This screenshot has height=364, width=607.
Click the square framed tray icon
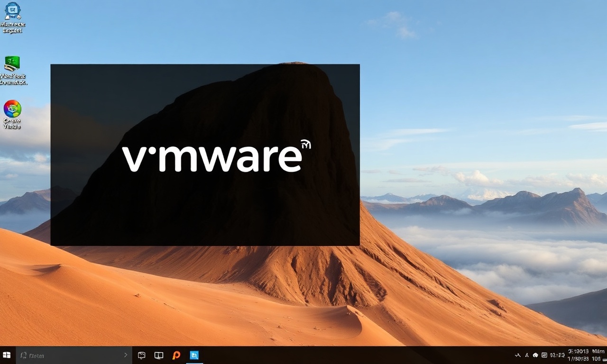(544, 355)
